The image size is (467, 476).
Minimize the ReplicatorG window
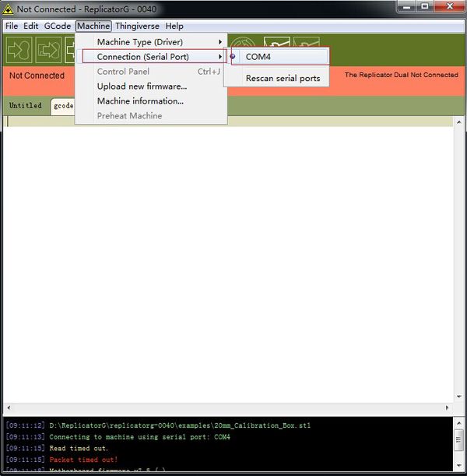406,6
